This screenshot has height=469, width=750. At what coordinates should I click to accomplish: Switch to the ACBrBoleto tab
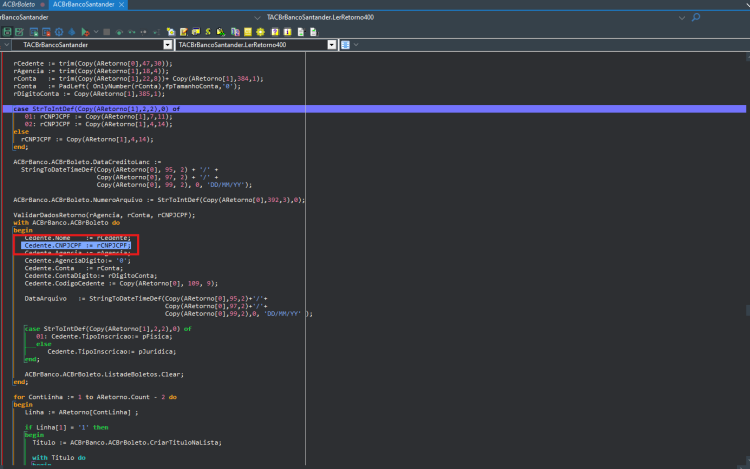point(19,4)
